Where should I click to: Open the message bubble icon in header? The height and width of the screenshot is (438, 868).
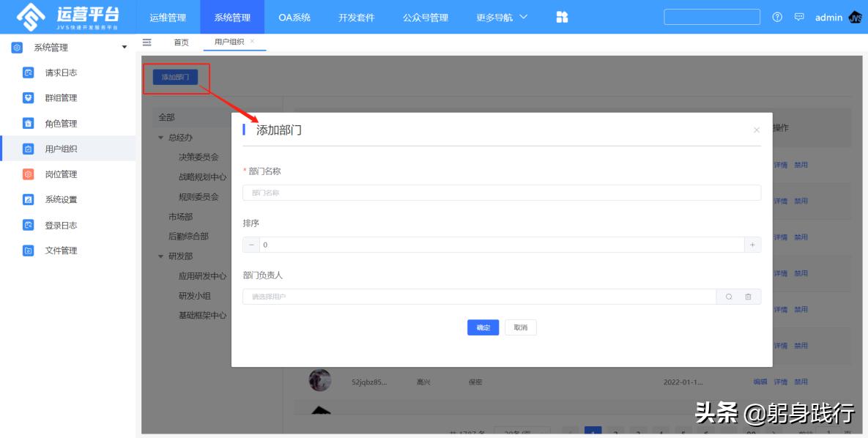pos(798,17)
